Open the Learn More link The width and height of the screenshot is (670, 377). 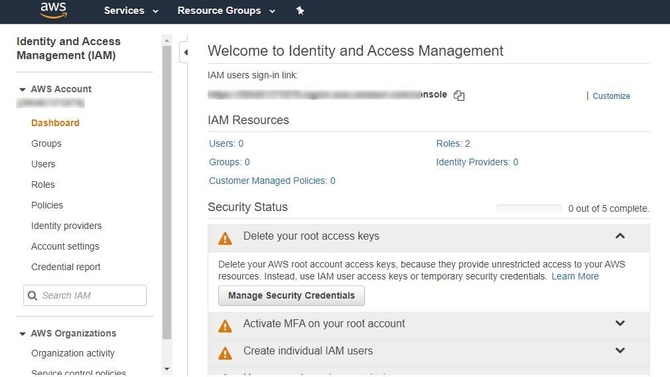575,277
